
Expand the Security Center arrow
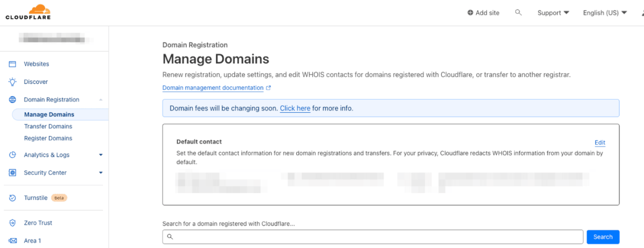(101, 173)
